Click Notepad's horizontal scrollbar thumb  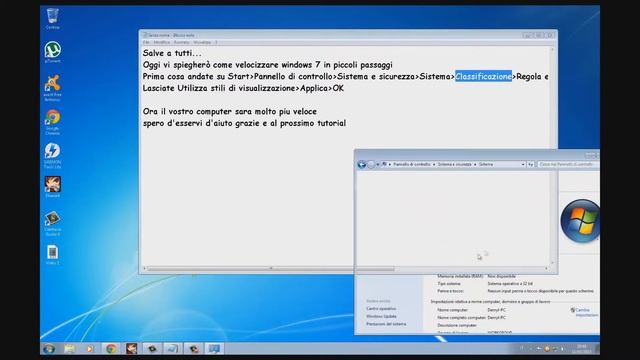[x=271, y=269]
